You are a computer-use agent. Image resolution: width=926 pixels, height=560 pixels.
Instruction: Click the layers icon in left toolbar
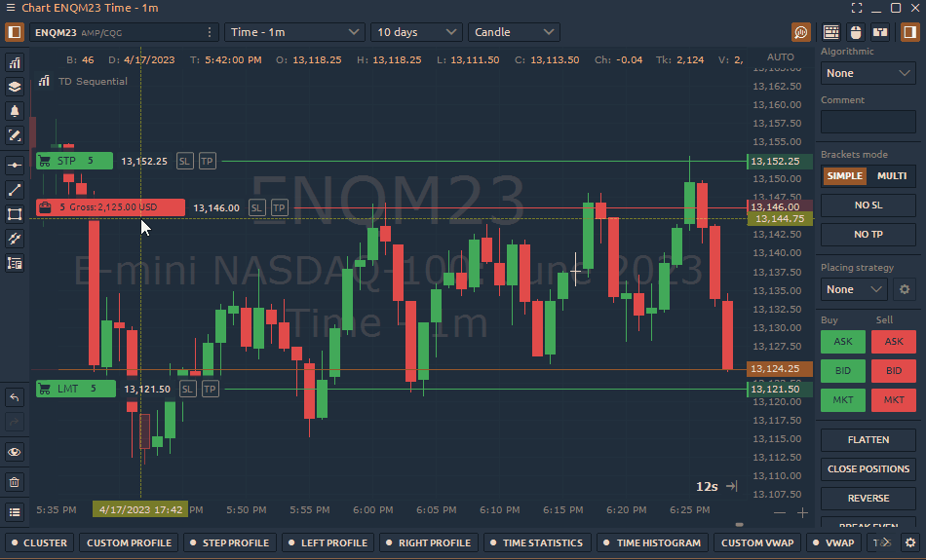click(15, 87)
